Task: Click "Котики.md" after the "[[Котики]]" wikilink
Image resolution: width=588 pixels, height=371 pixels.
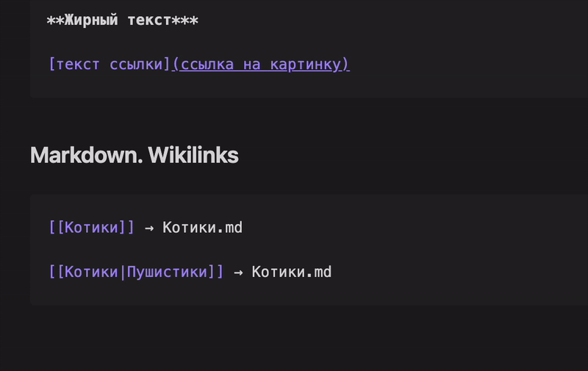Action: click(202, 228)
